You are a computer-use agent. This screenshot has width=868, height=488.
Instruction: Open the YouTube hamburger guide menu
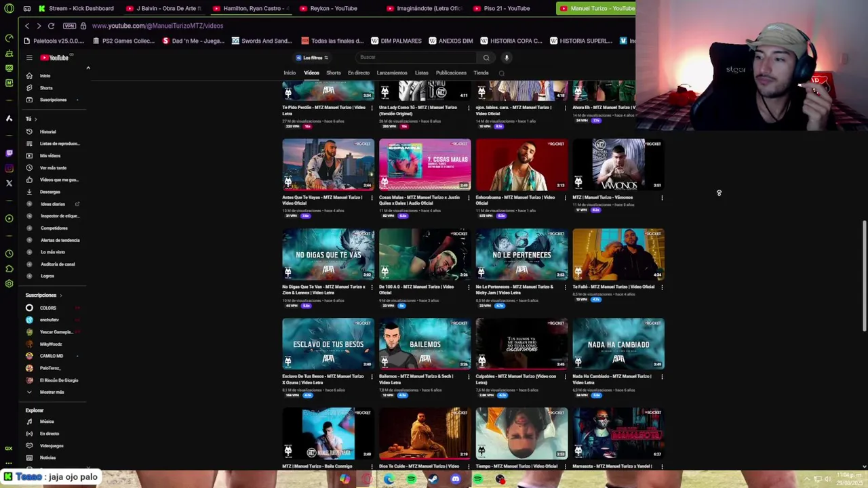29,58
